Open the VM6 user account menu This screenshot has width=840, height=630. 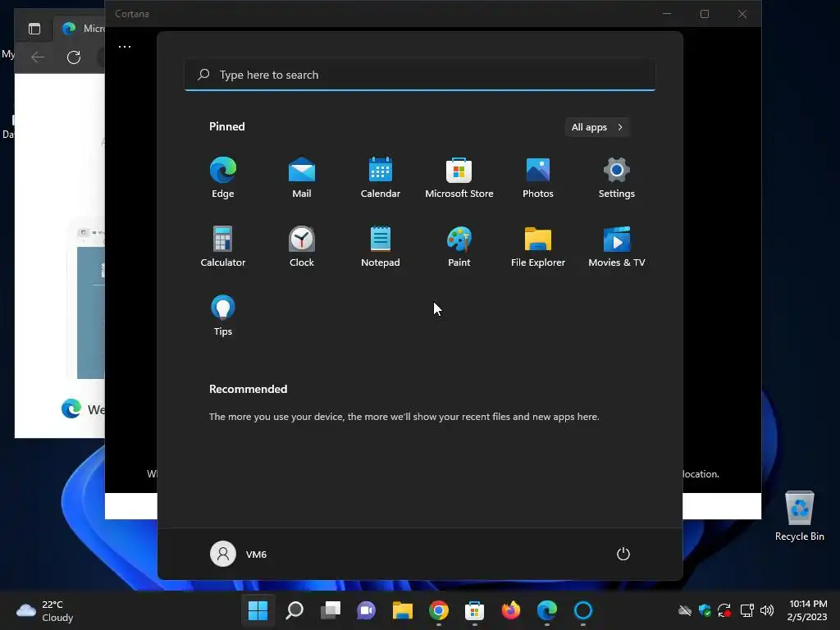(239, 554)
